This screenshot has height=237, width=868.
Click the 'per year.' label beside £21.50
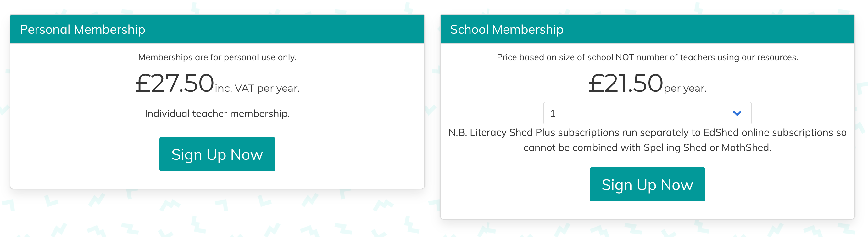tap(685, 89)
